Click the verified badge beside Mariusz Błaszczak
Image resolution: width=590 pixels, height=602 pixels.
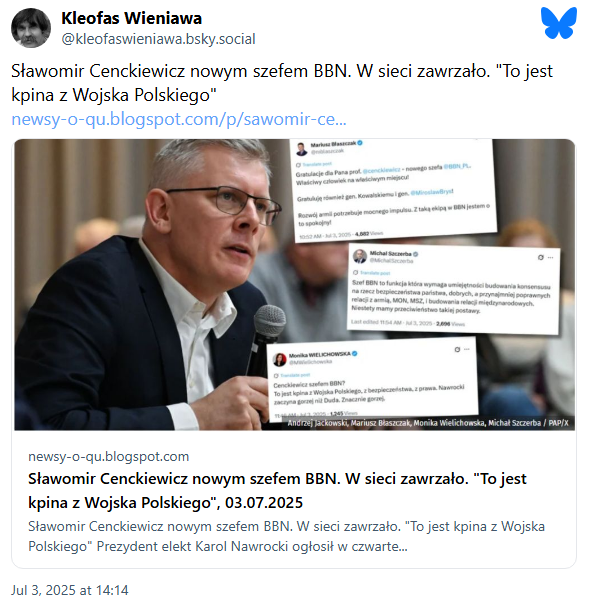pos(360,143)
